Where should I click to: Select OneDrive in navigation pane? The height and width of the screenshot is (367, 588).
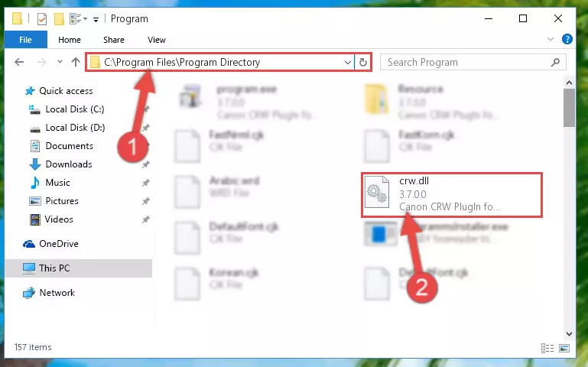coord(59,244)
